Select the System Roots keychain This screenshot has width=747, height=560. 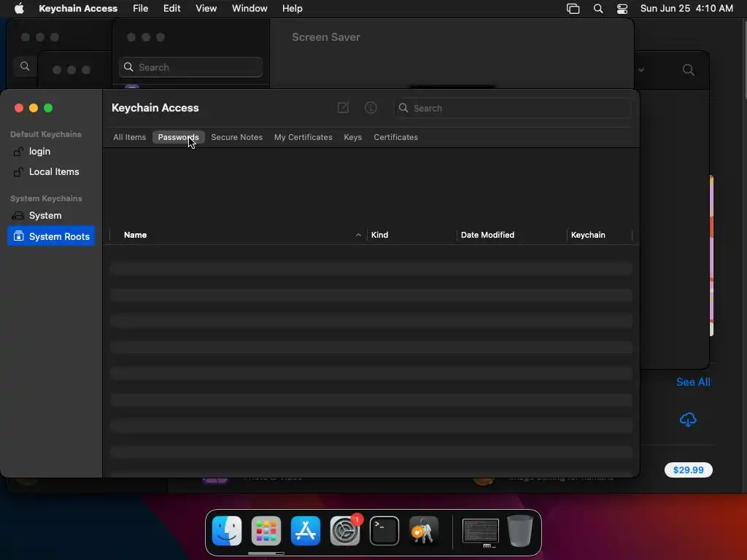[52, 236]
